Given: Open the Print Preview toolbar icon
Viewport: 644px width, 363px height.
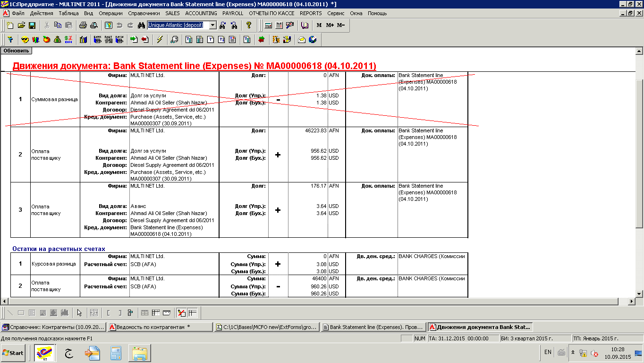Looking at the screenshot, I should click(93, 25).
